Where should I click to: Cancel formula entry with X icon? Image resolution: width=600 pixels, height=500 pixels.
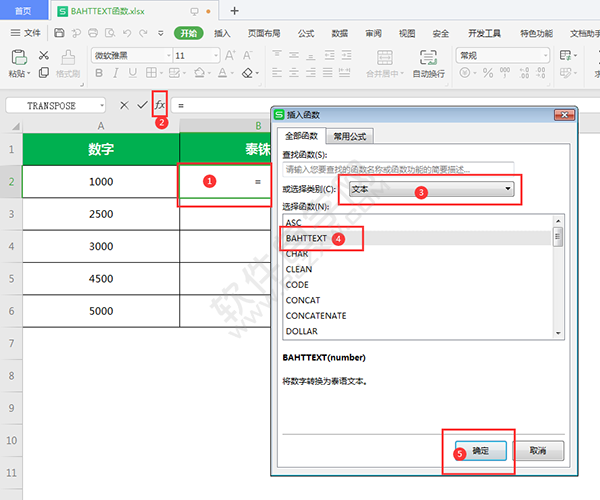(124, 105)
